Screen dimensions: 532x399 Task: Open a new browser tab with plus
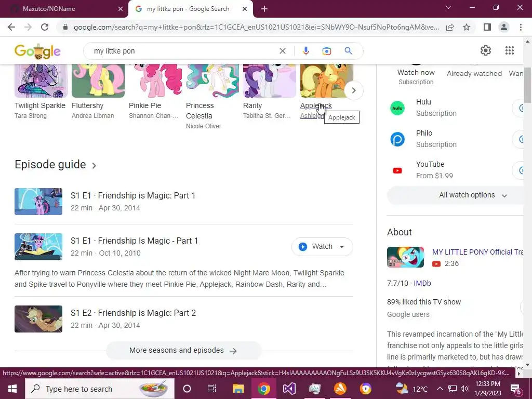point(264,9)
